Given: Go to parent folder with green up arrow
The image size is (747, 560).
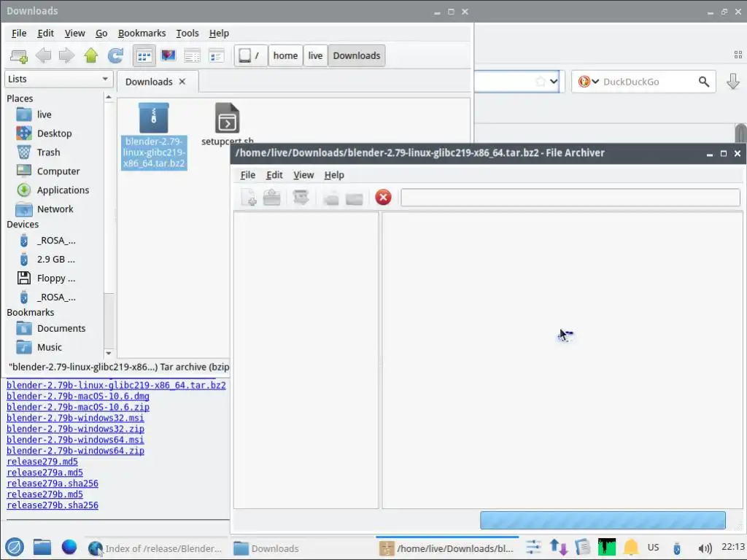Looking at the screenshot, I should (x=91, y=55).
